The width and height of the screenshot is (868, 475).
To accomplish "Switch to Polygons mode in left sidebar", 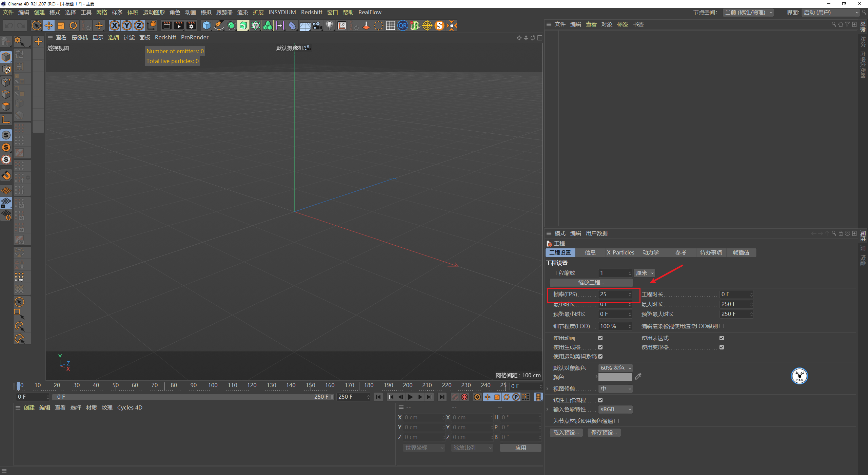I will [6, 106].
